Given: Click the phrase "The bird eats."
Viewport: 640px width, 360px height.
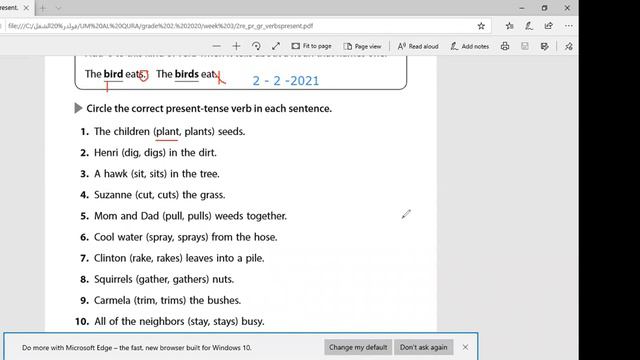Looking at the screenshot, I should click(x=116, y=74).
